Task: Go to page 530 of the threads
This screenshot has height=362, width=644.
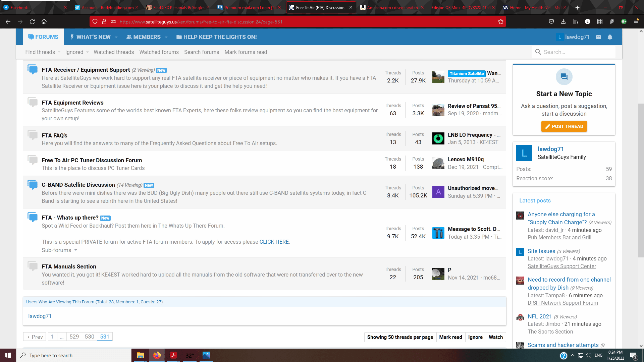Action: 89,337
